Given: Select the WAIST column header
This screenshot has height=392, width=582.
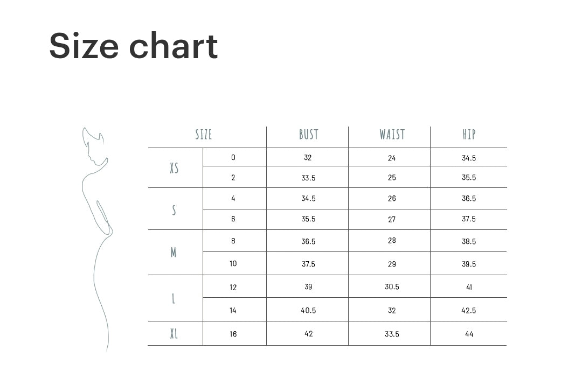Looking at the screenshot, I should point(392,134).
